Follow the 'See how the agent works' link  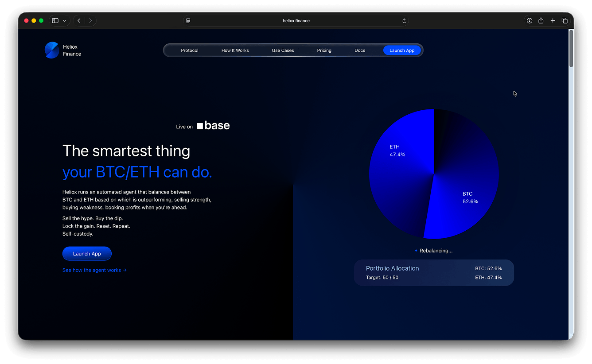pos(95,270)
